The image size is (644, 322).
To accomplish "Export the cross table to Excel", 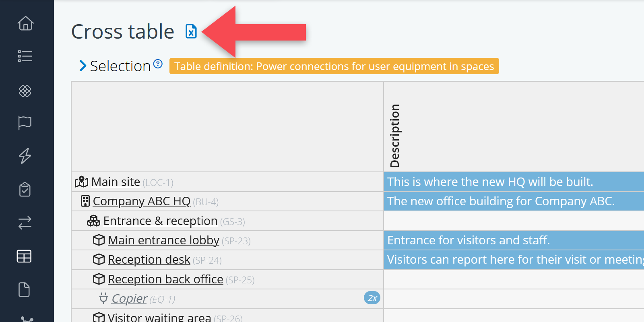I will [x=191, y=31].
